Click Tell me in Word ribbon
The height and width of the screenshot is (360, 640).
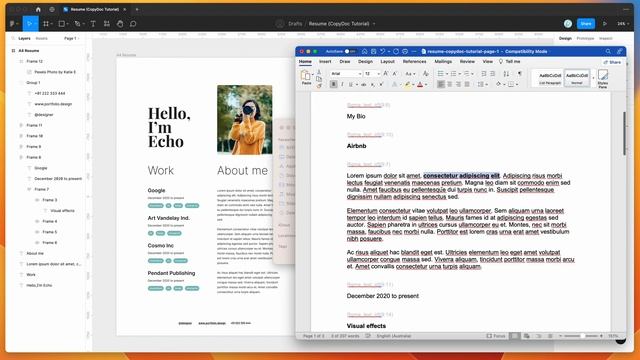click(x=509, y=62)
